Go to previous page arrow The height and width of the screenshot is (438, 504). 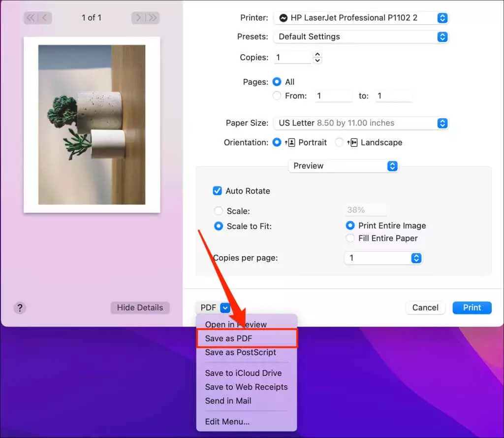(45, 18)
